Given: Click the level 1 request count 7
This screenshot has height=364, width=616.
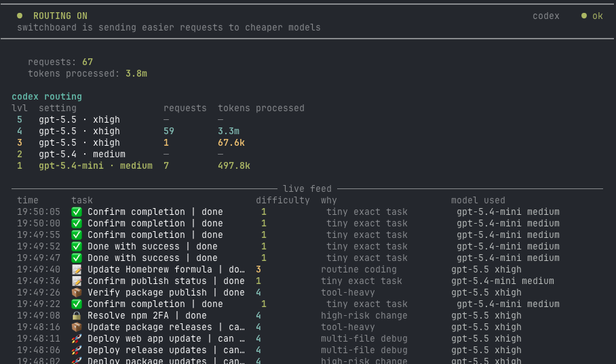Looking at the screenshot, I should pos(166,165).
